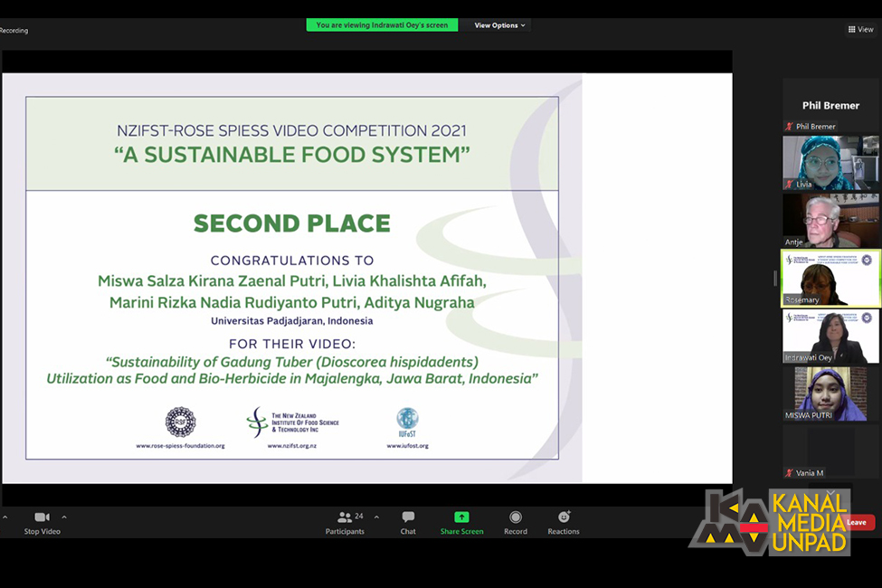Click the Stop Video camera icon
Screen dimensions: 882x588
[42, 517]
